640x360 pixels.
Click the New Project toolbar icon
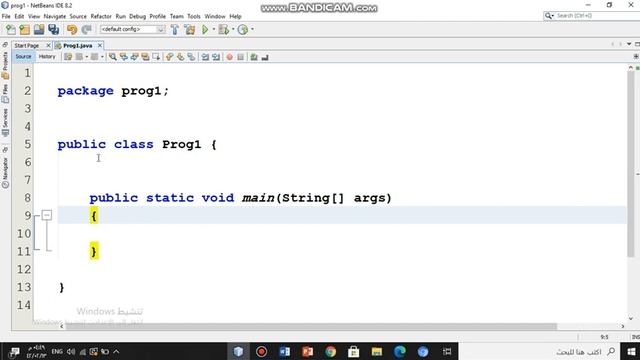24,29
